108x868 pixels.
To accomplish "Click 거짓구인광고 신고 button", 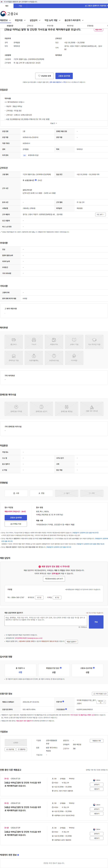I will click(x=100, y=694).
